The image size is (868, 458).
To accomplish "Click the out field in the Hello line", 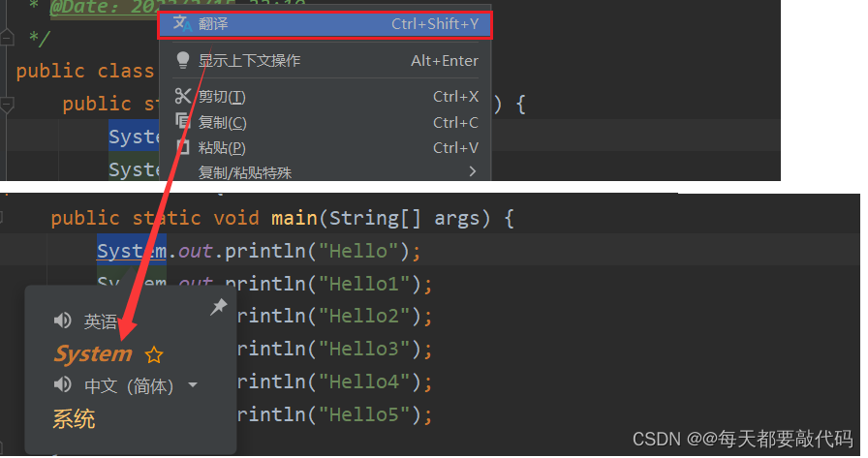I will coord(196,251).
